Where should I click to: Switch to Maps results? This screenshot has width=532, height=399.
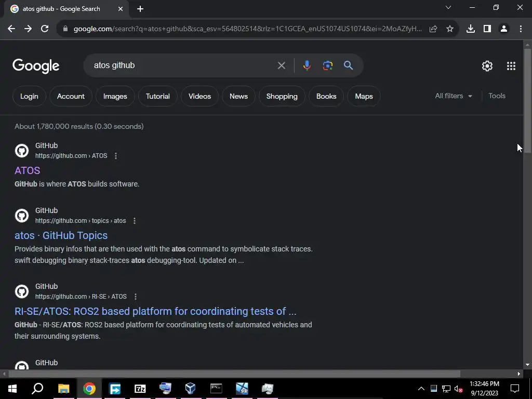(364, 96)
